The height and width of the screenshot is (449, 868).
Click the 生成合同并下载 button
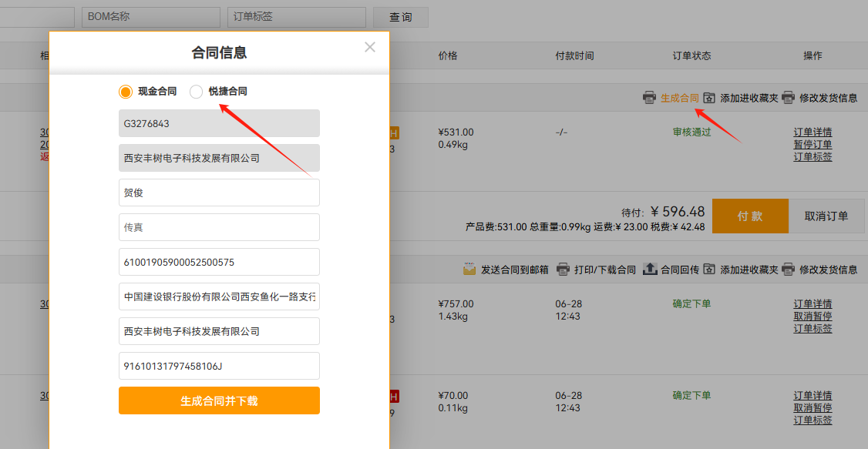pos(219,400)
